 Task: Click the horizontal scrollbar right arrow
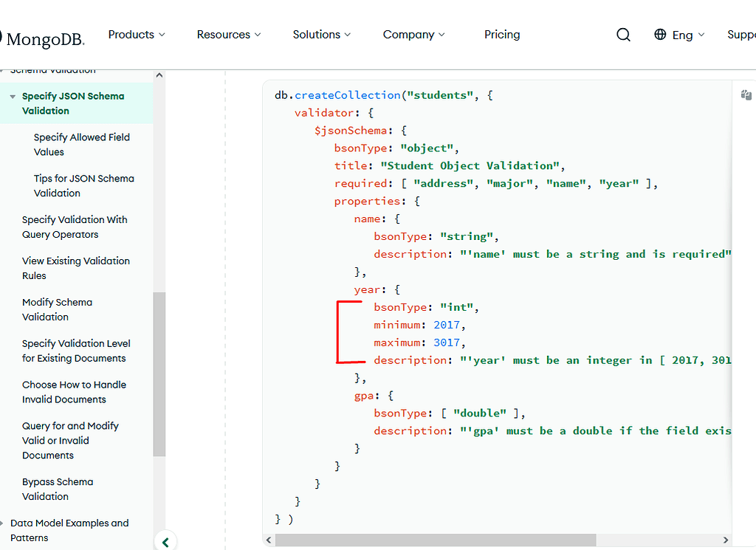tap(726, 540)
